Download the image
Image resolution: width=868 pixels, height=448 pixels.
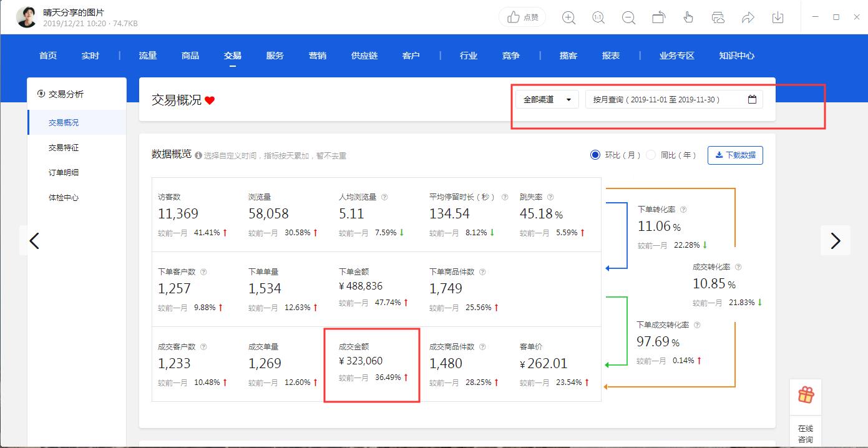778,17
